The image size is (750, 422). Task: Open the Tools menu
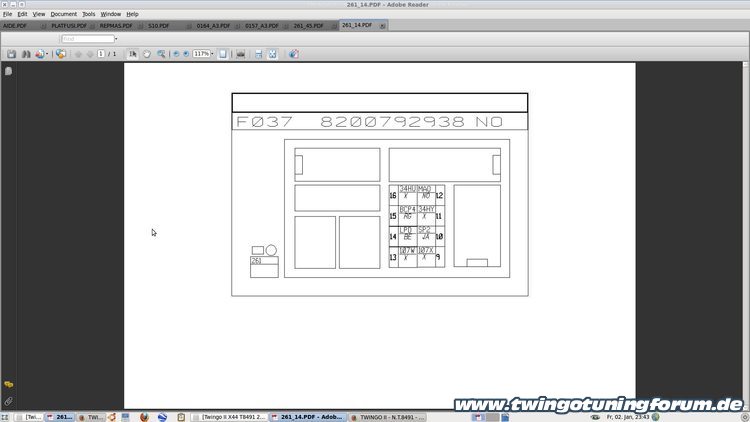[89, 14]
